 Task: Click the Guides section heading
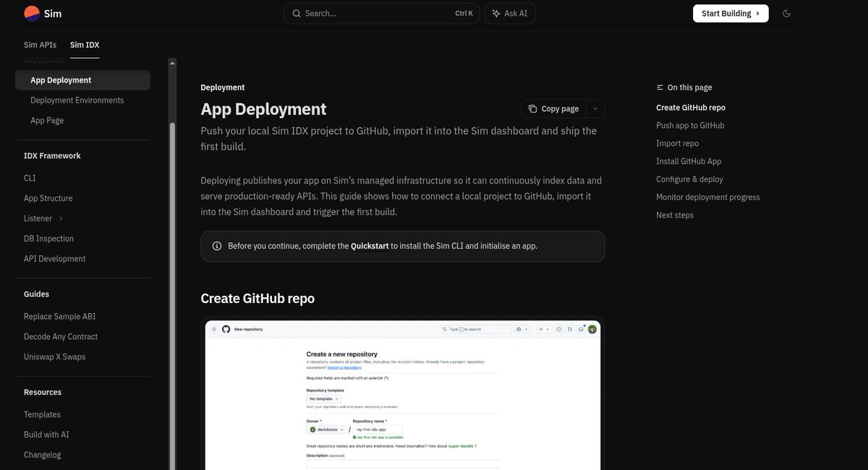tap(36, 294)
